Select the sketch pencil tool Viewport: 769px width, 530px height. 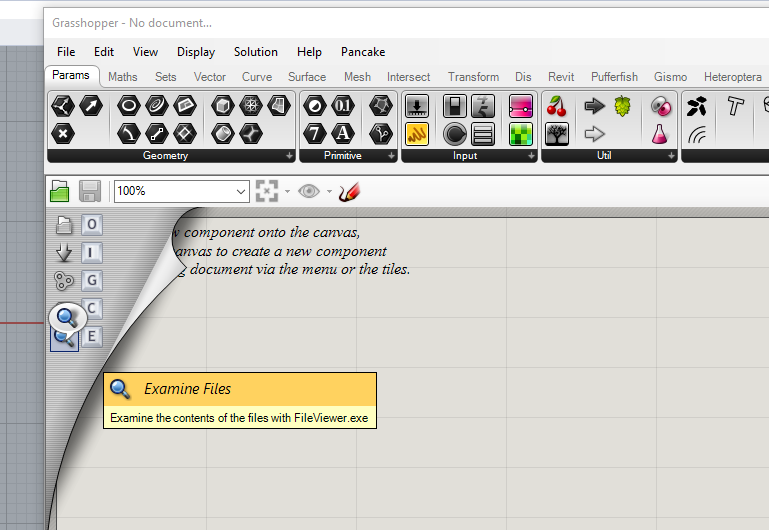pyautogui.click(x=349, y=192)
